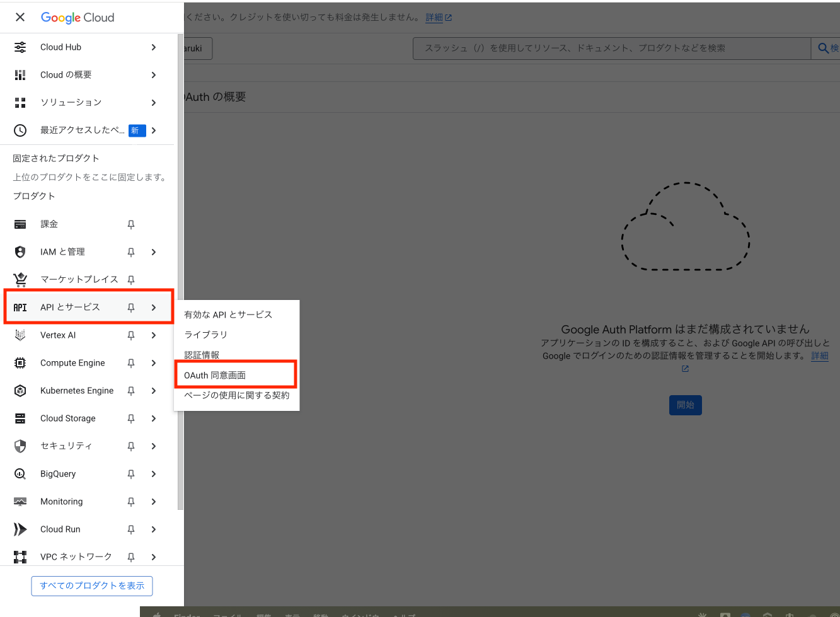Expand Cloud Hub submenu arrow
Screen dimensions: 840x617
tap(154, 47)
